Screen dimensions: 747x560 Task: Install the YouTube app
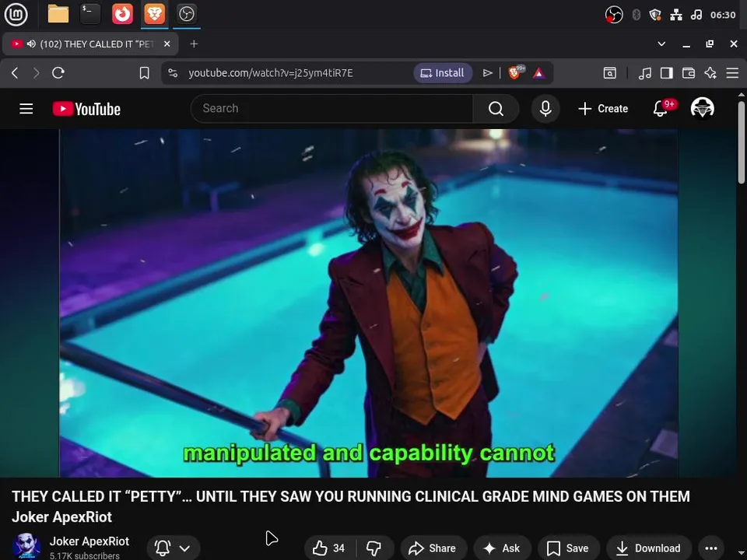coord(443,73)
